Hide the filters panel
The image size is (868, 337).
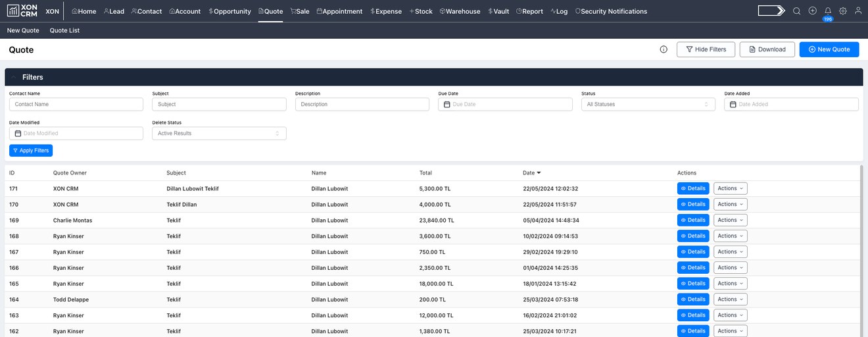pos(706,49)
